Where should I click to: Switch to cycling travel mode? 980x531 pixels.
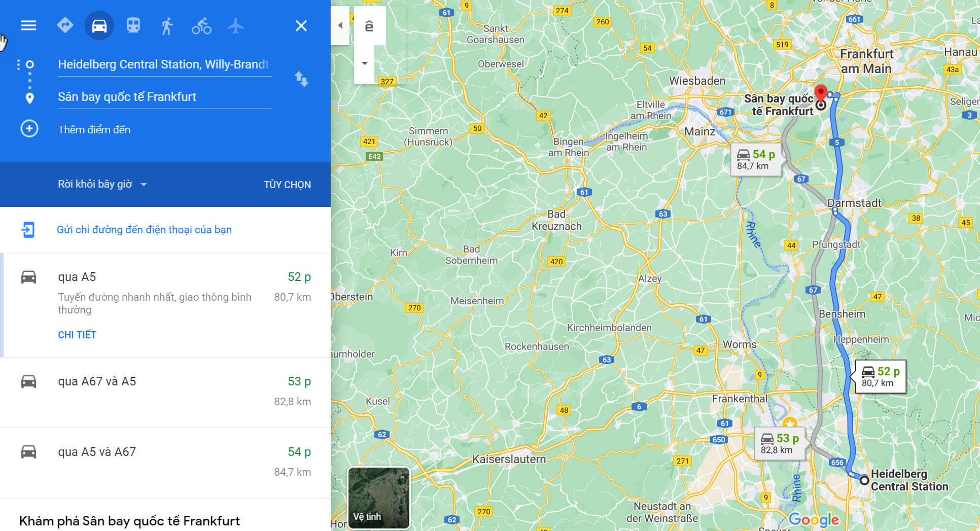[x=201, y=26]
